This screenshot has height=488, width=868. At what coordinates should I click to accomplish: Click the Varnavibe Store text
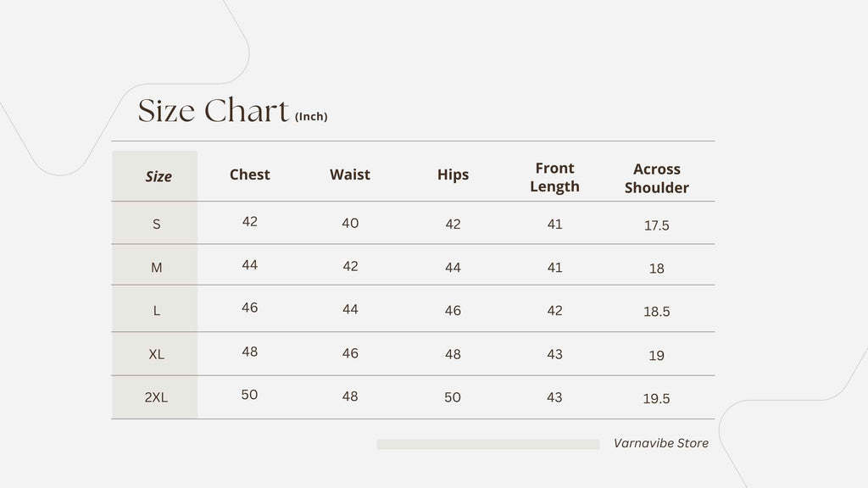click(x=661, y=443)
